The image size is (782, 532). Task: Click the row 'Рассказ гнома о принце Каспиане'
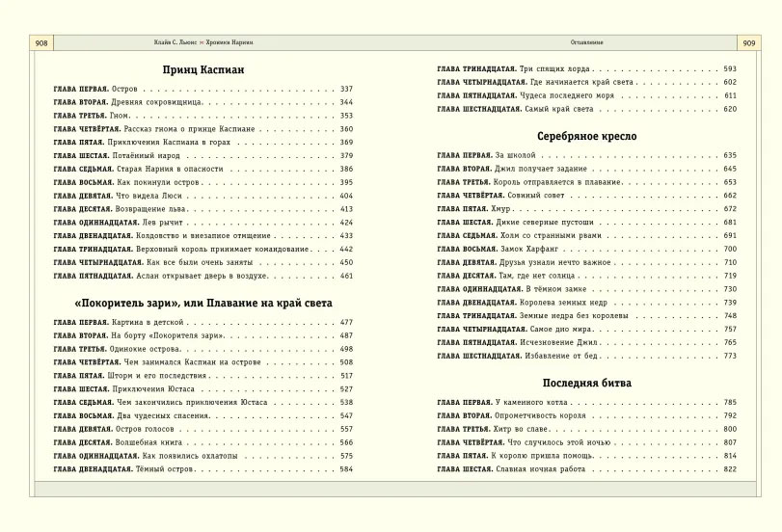203,129
